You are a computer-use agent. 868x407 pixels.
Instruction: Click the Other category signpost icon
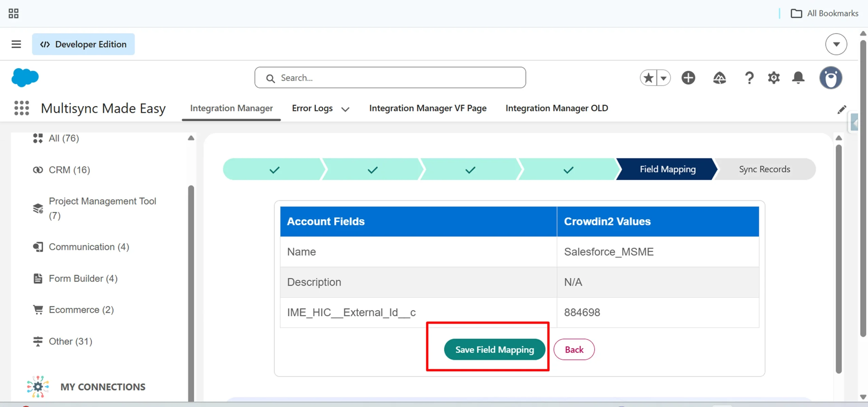click(38, 341)
